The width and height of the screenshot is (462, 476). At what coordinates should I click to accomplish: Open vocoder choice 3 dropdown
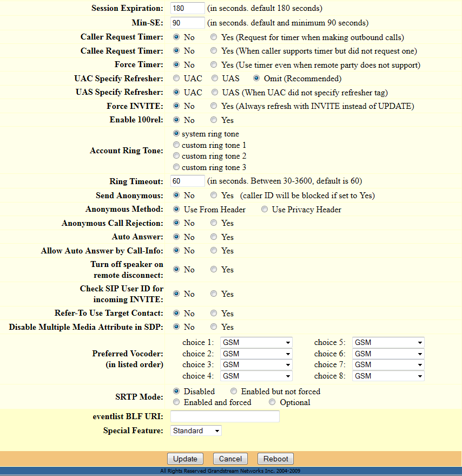256,364
